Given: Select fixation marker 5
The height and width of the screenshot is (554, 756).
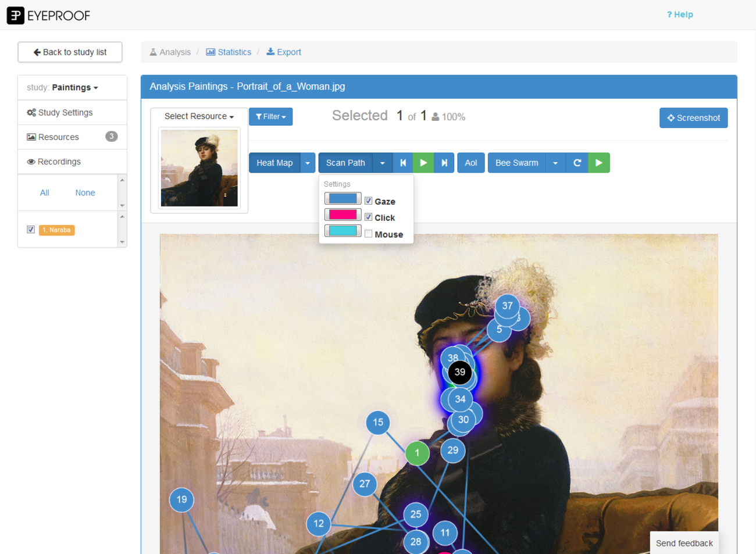Looking at the screenshot, I should click(x=499, y=330).
